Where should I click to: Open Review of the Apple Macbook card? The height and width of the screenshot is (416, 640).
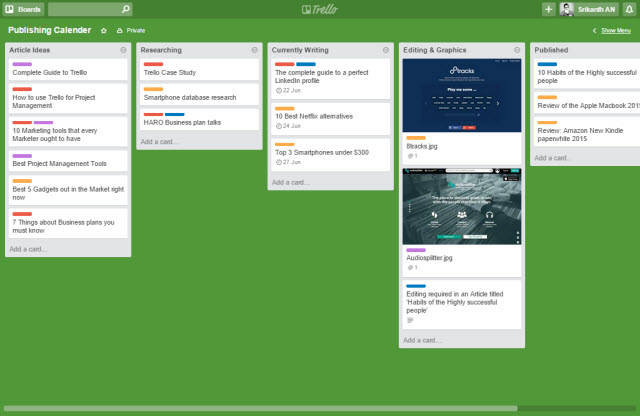(587, 102)
